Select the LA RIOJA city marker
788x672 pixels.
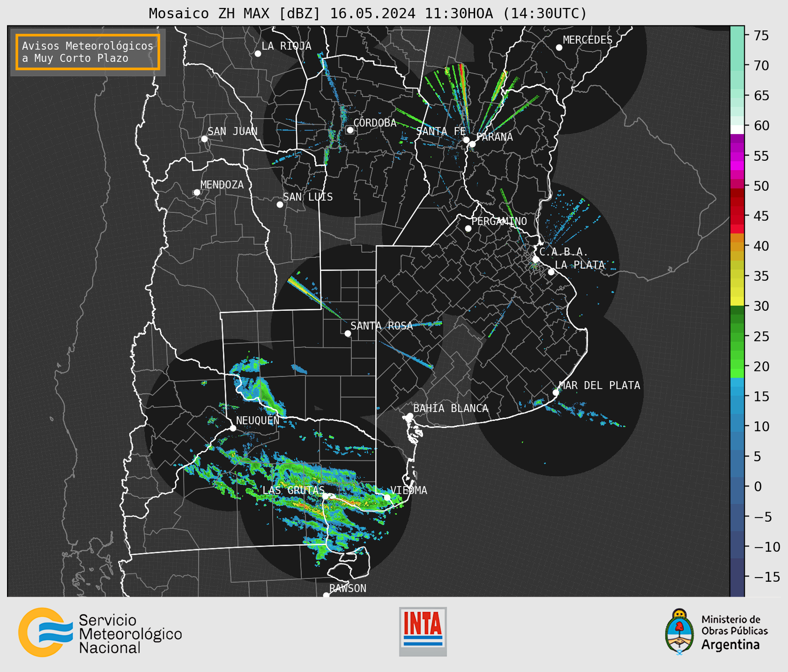(258, 54)
